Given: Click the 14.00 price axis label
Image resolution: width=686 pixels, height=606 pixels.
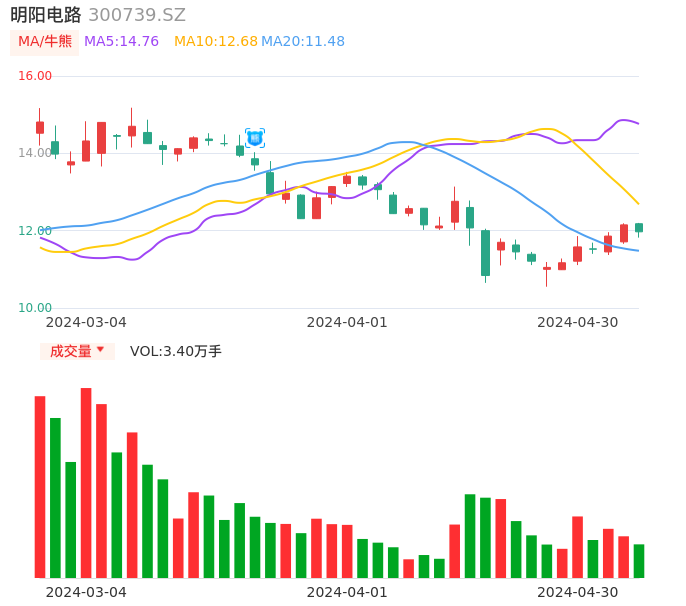Looking at the screenshot, I should 36,153.
